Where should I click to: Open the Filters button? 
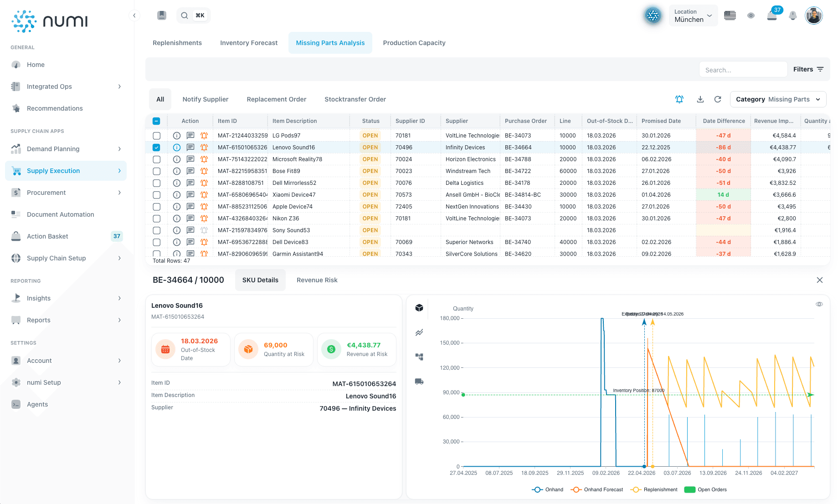808,69
